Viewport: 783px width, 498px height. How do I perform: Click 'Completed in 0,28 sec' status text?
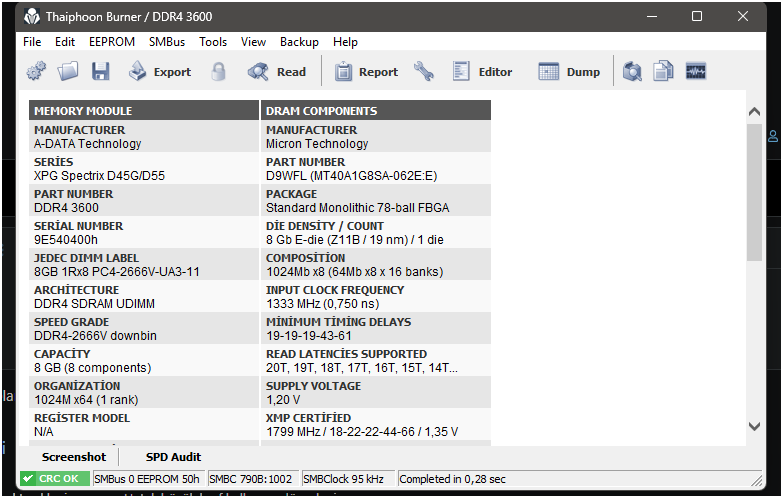click(x=452, y=479)
